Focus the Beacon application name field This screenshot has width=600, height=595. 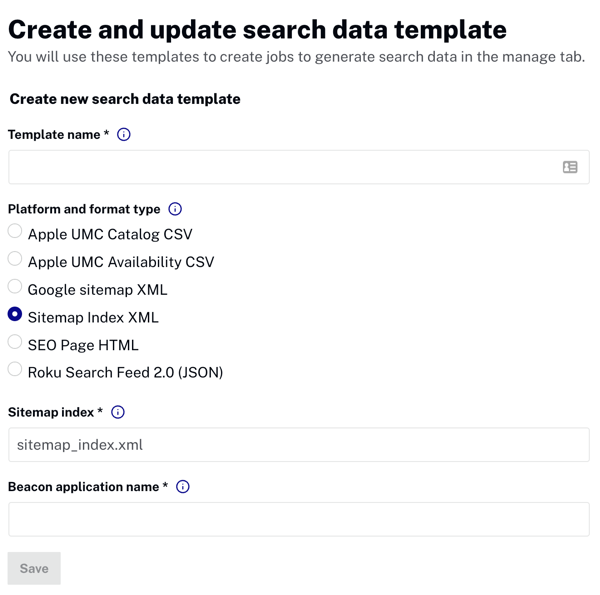(x=298, y=520)
